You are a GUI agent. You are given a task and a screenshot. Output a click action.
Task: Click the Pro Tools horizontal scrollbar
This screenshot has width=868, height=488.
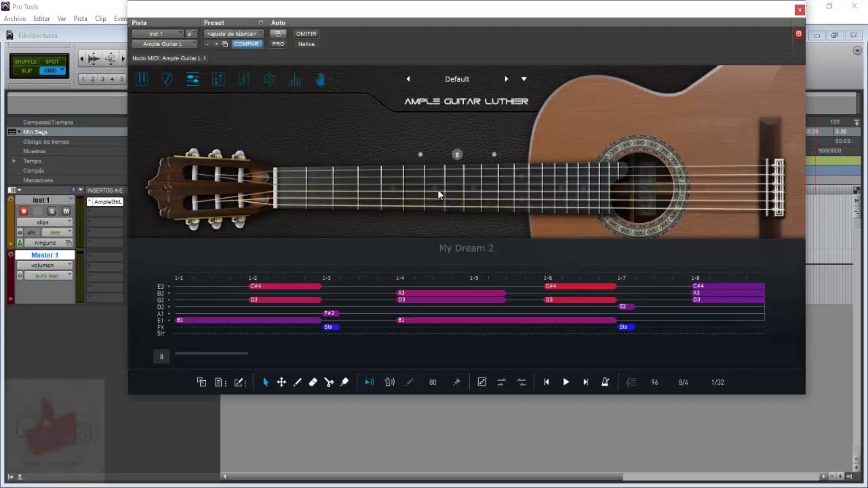coord(426,476)
